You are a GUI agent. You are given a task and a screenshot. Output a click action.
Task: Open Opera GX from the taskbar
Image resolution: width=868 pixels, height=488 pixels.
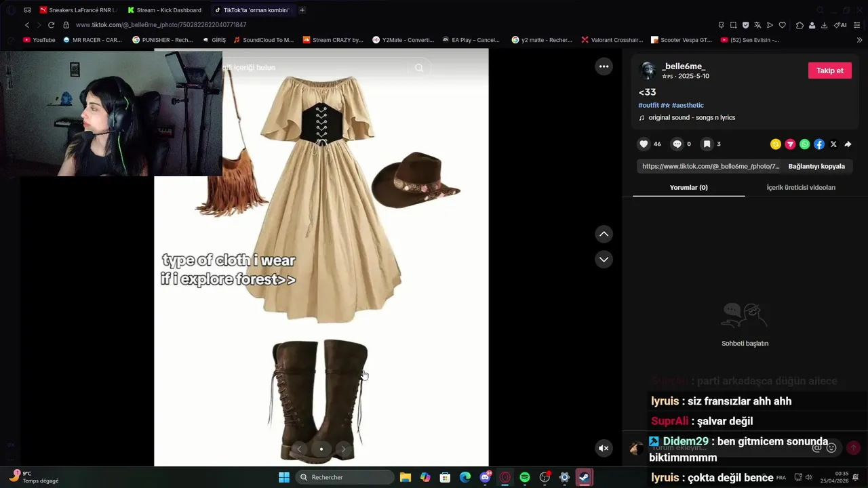(x=505, y=477)
